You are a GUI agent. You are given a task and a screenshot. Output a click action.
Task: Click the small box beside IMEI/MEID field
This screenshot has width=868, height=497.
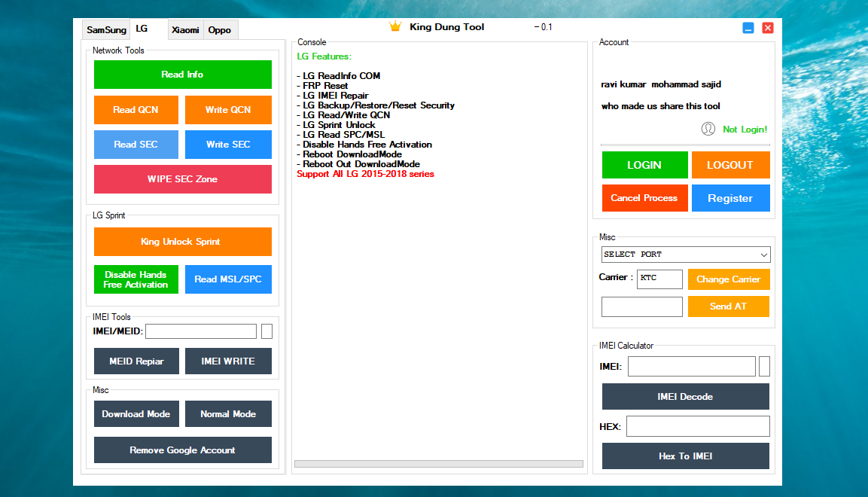(266, 331)
